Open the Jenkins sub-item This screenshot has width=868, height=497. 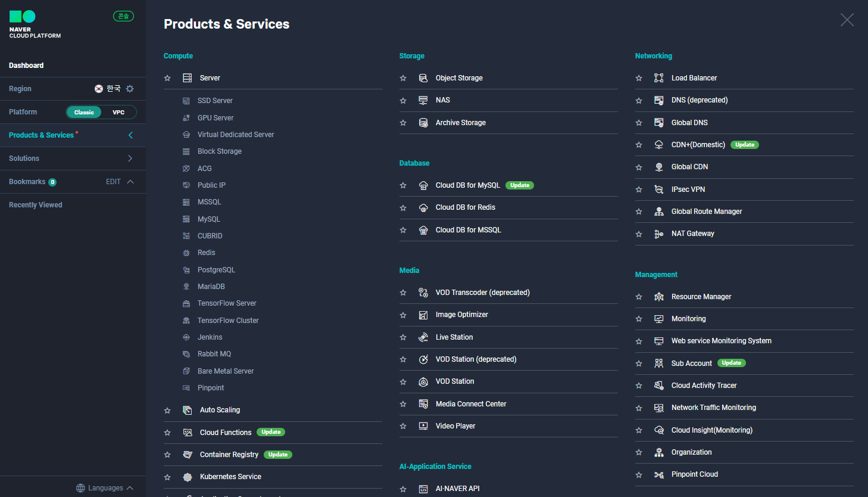point(210,337)
